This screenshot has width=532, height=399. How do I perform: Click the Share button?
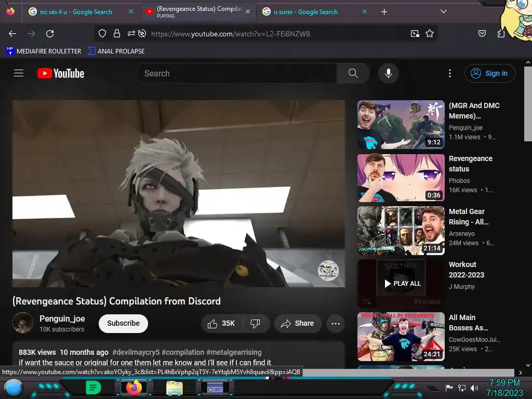click(x=298, y=323)
